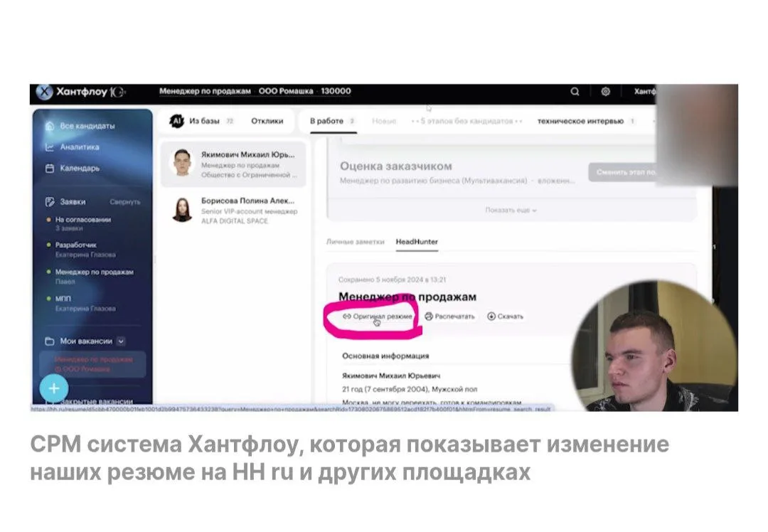Click the round plus add button

tap(54, 388)
